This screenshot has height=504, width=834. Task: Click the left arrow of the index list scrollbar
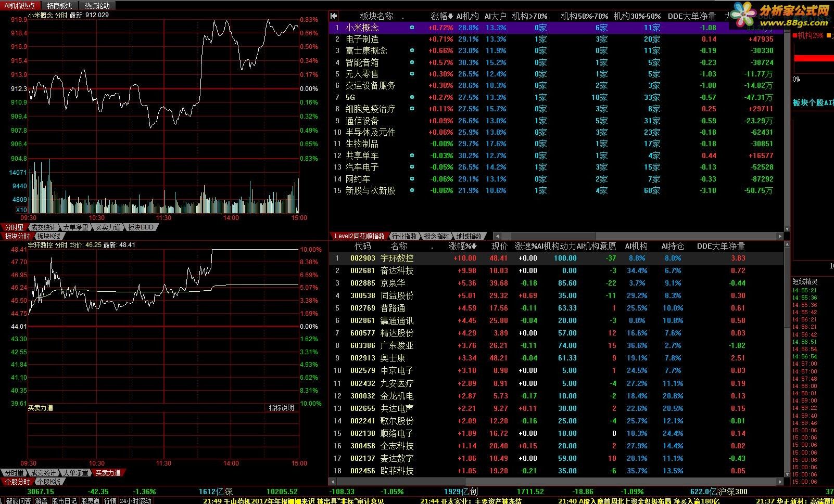[x=497, y=236]
